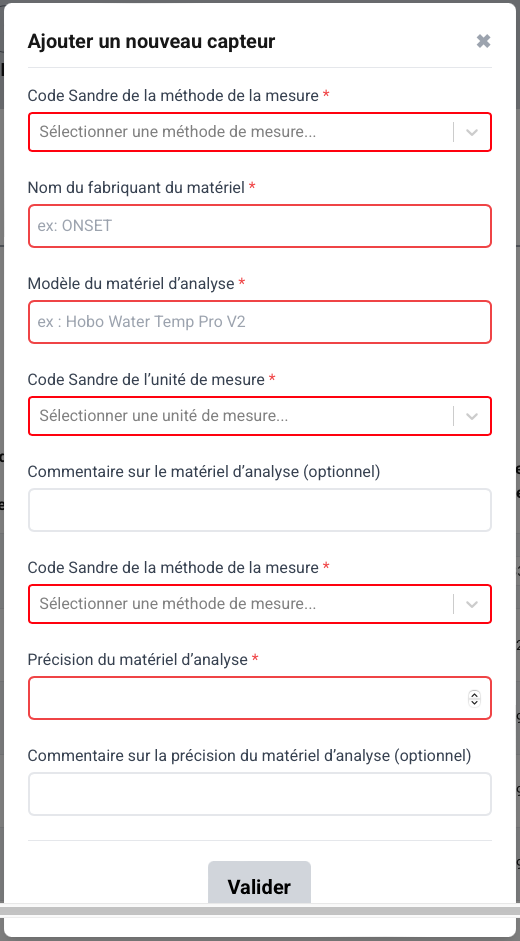Click the horizontal scrollbar under the dialog
Viewport: 520px width, 941px height.
259,910
